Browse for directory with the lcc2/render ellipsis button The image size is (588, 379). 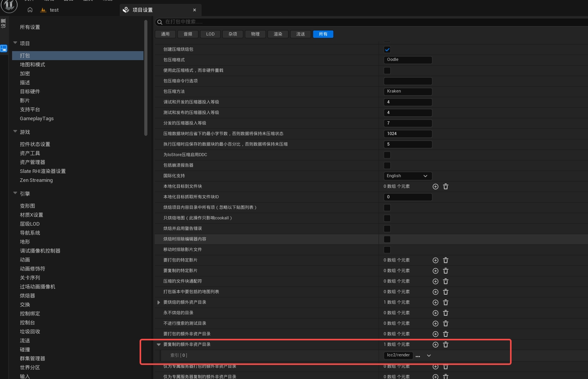coord(418,356)
